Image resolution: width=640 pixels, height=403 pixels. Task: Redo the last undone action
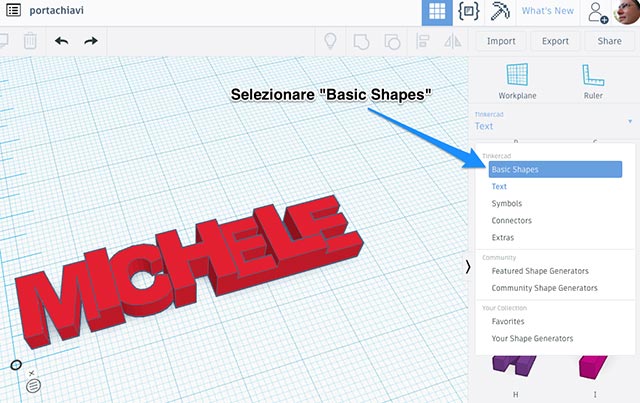91,41
